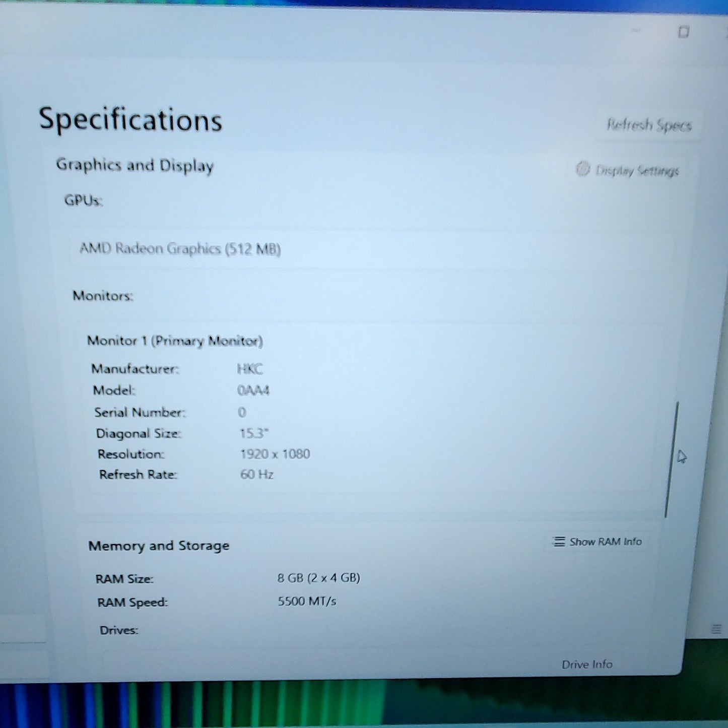The image size is (728, 728).
Task: Click the Graphics and Display section heading
Action: pos(135,165)
